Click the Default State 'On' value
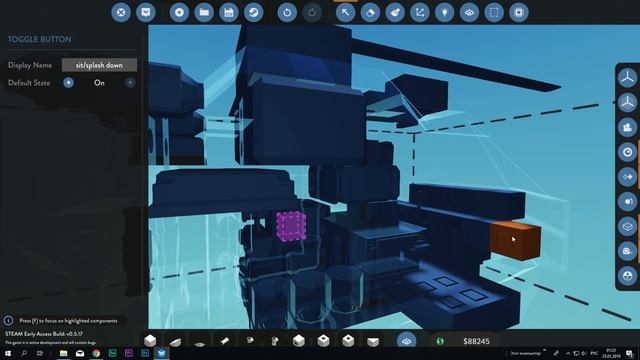Viewport: 640px width, 360px height. [x=99, y=82]
